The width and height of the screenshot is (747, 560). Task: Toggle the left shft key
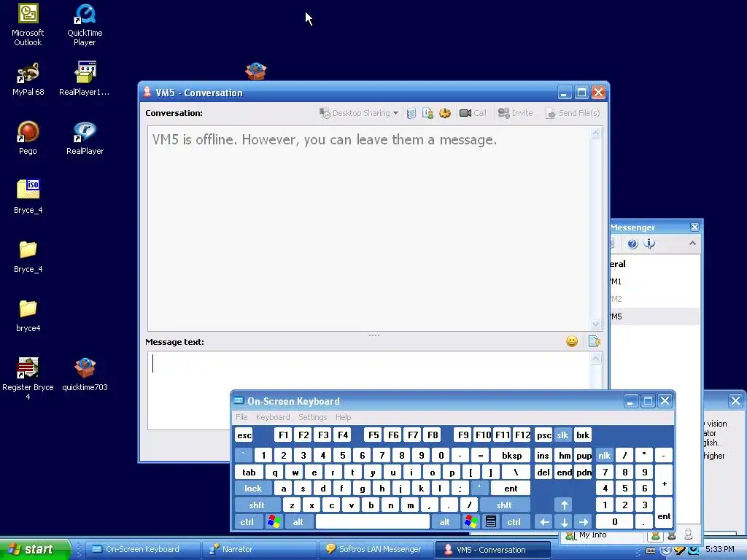257,505
